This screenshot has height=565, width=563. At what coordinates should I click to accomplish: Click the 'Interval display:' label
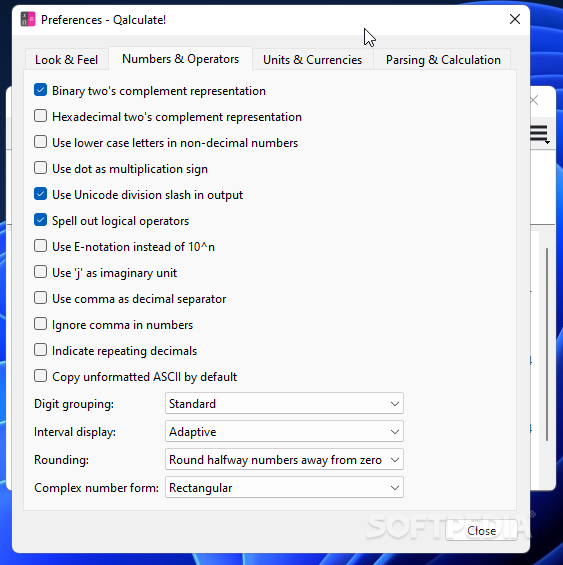pos(75,432)
